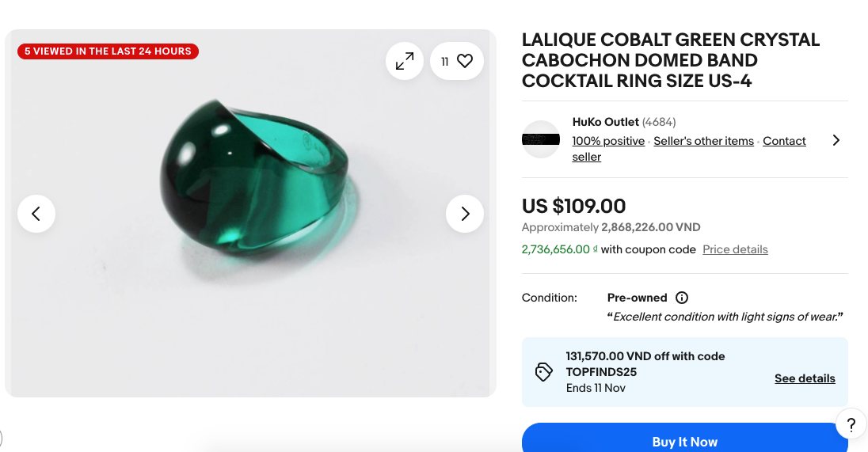
Task: Click the seller feedback count 4684
Action: click(659, 122)
